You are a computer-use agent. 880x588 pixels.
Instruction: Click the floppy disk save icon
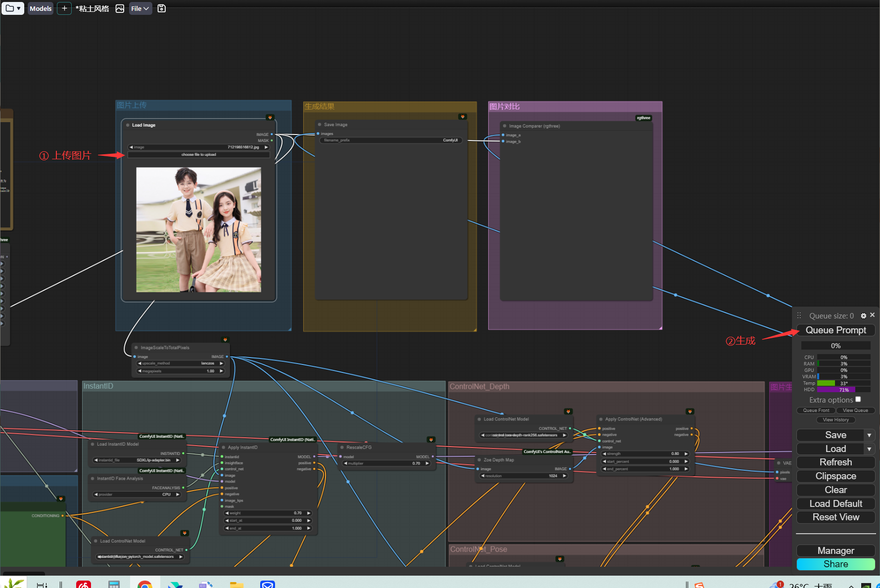pos(161,8)
